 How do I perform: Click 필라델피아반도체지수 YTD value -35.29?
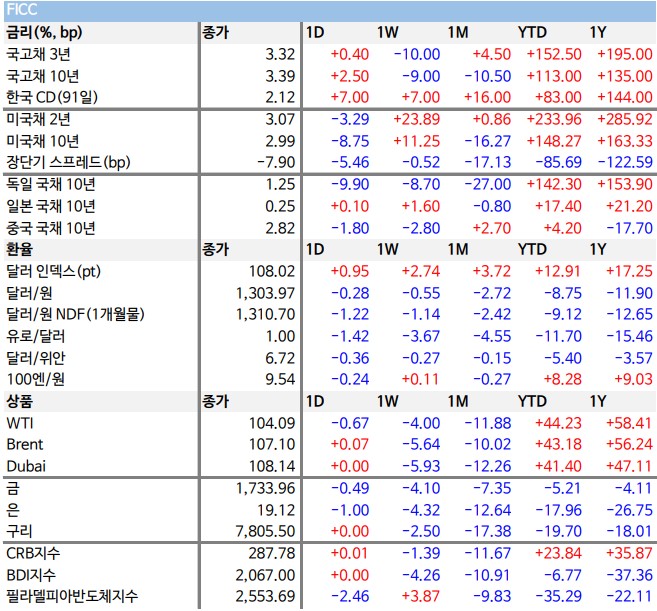(559, 596)
